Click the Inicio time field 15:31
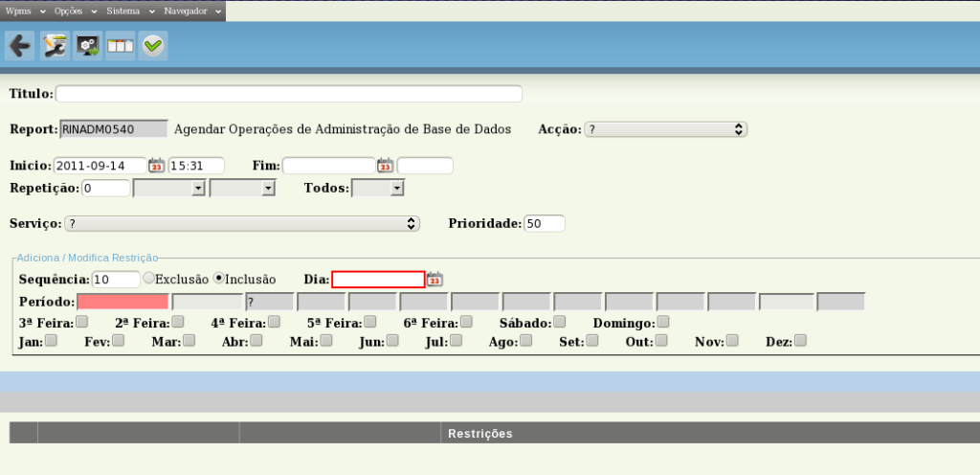This screenshot has height=475, width=980. point(196,166)
